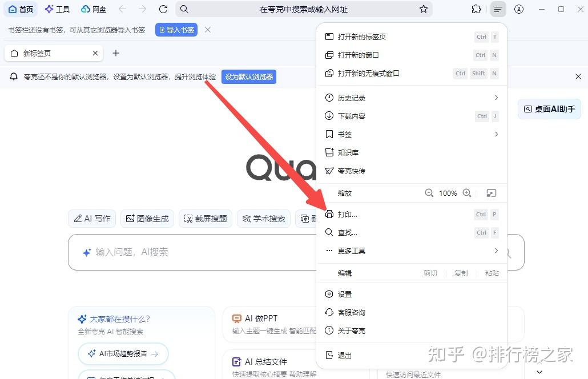Open 关于夸克 from the menu
This screenshot has height=379, width=588.
click(x=412, y=330)
